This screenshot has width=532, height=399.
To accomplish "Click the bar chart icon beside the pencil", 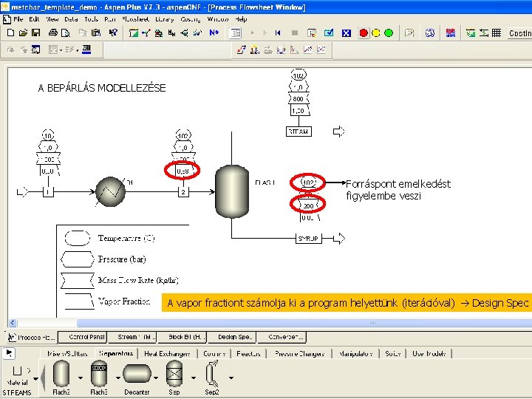I will [254, 50].
